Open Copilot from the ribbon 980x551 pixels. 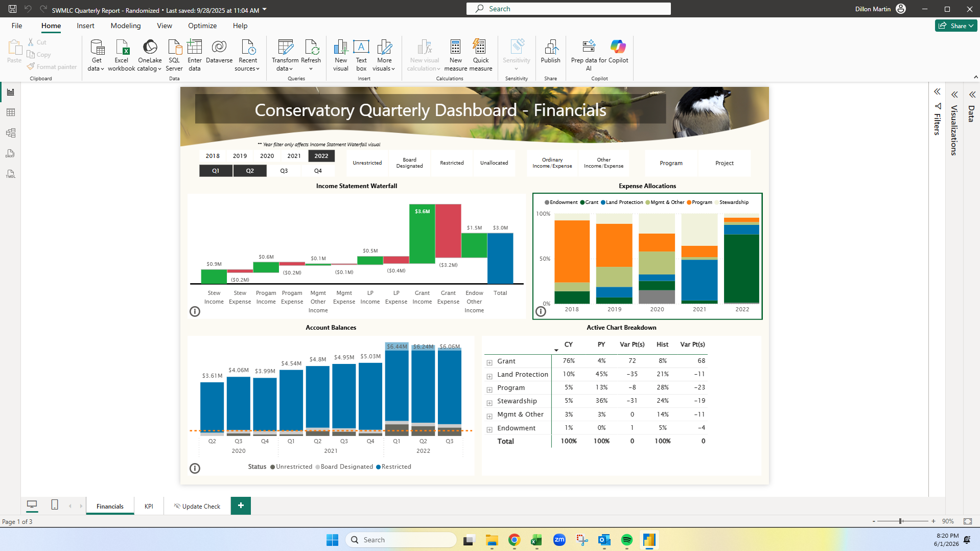(618, 52)
